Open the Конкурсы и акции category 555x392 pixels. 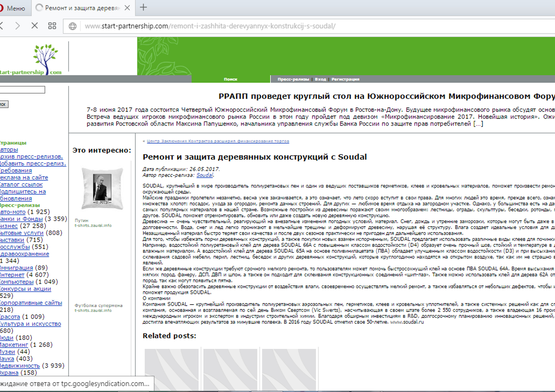[25, 289]
